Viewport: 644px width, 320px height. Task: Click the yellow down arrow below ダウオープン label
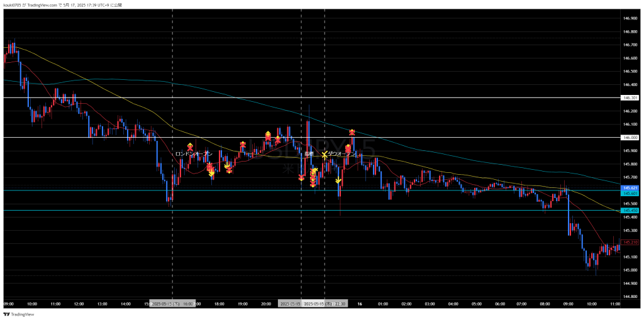(x=338, y=181)
